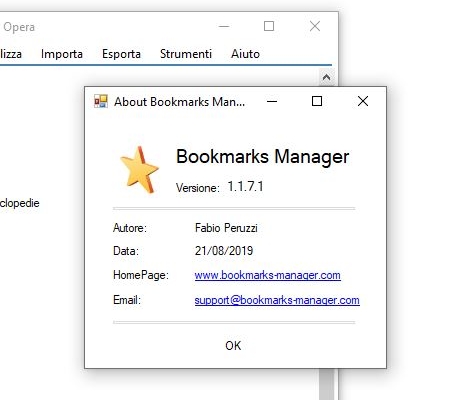Click the yellow star logo in the About dialog
Screen dimensions: 456x400
point(139,170)
